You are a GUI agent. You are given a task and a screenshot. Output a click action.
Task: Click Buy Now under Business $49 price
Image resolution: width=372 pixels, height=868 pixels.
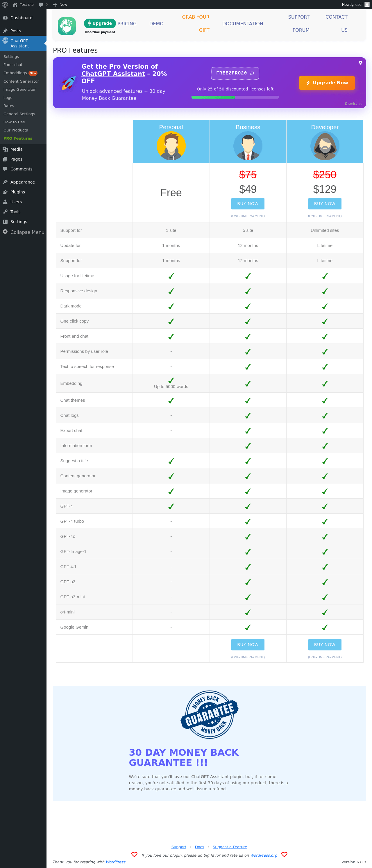(x=248, y=204)
